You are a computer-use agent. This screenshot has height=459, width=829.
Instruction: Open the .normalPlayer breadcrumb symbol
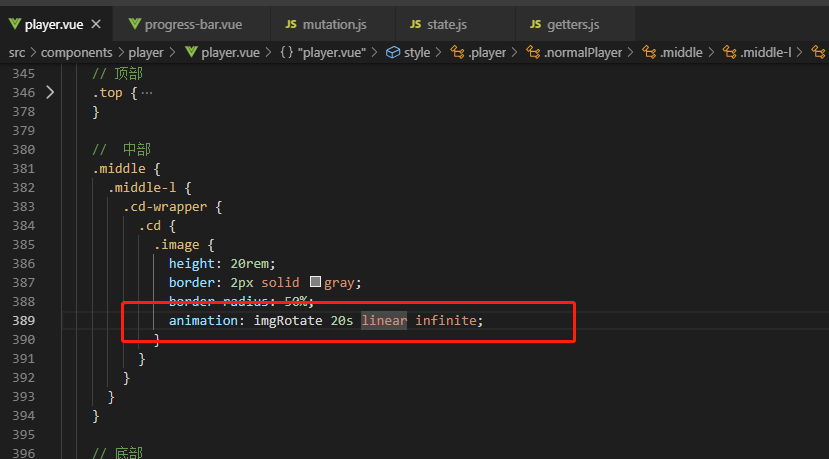coord(583,52)
